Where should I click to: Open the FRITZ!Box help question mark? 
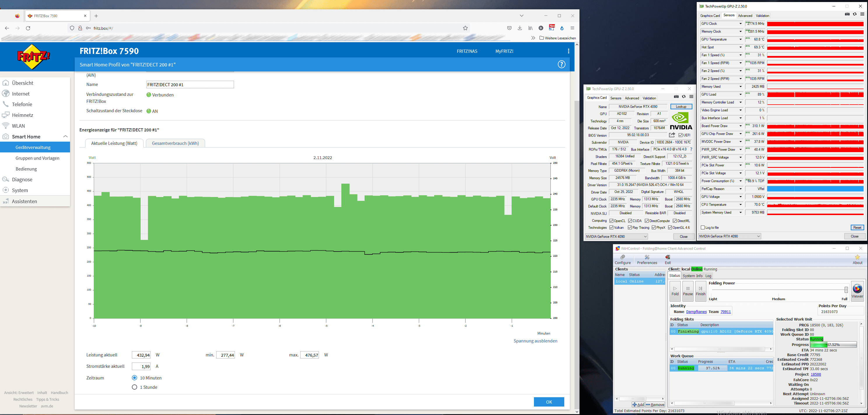[561, 64]
